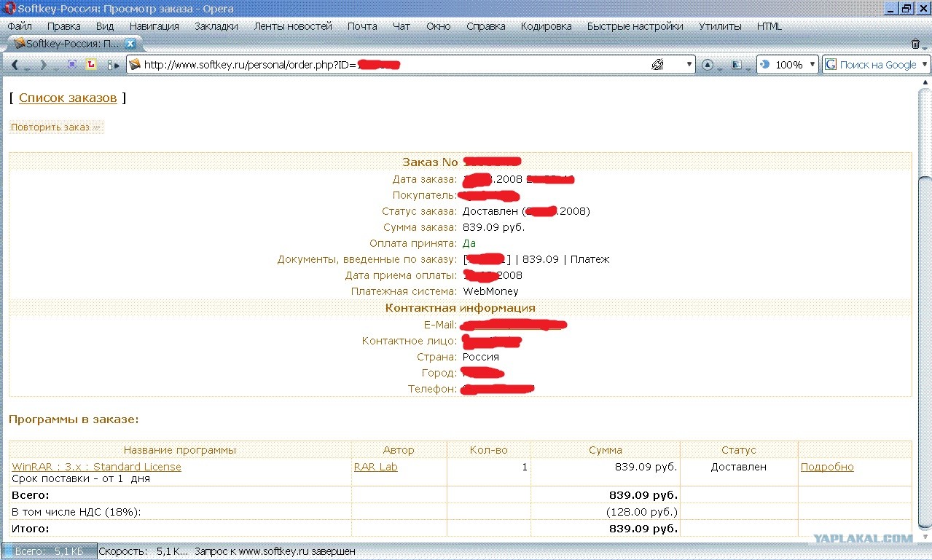Open the Утилиты menu
The height and width of the screenshot is (560, 932).
pyautogui.click(x=720, y=26)
